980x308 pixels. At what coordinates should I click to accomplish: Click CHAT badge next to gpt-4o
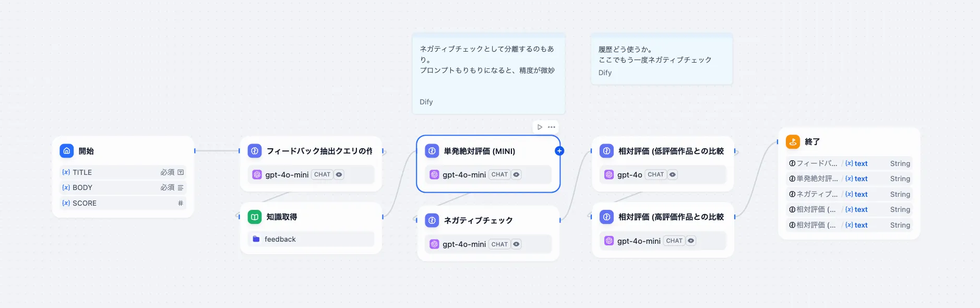[x=656, y=174]
